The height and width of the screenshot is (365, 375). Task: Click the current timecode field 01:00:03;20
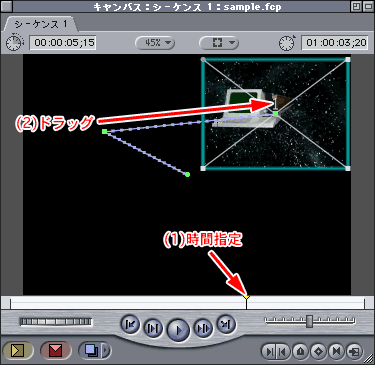pos(335,43)
